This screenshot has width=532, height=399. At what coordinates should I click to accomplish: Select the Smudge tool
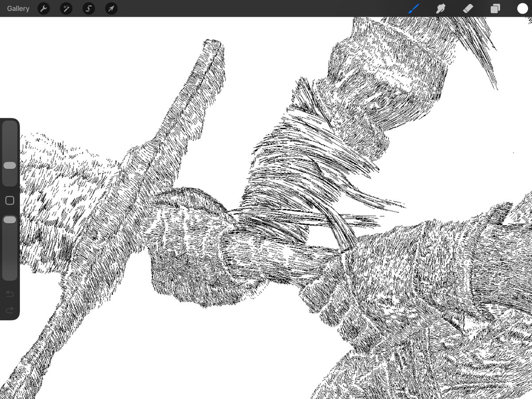441,8
